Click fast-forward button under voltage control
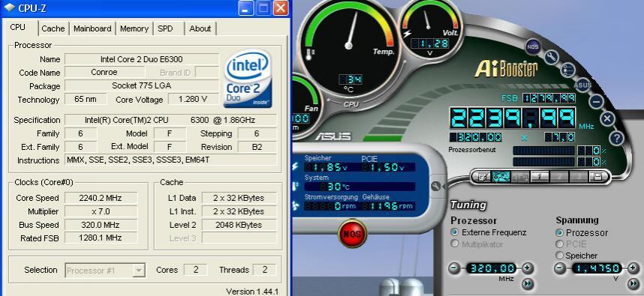Viewport: 644px width, 296px height. click(633, 283)
